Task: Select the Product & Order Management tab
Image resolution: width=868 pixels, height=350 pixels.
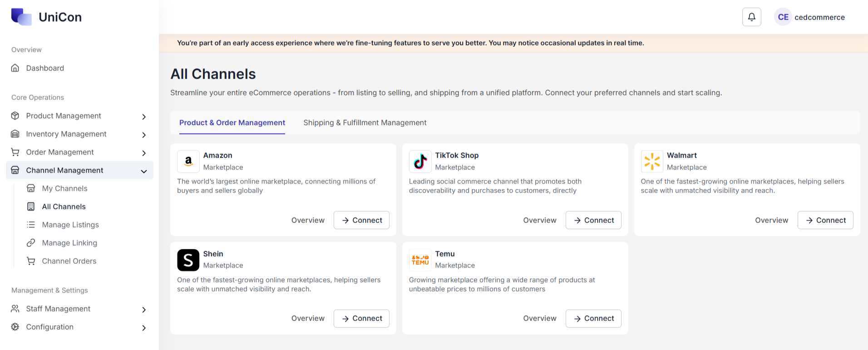Action: click(x=232, y=123)
